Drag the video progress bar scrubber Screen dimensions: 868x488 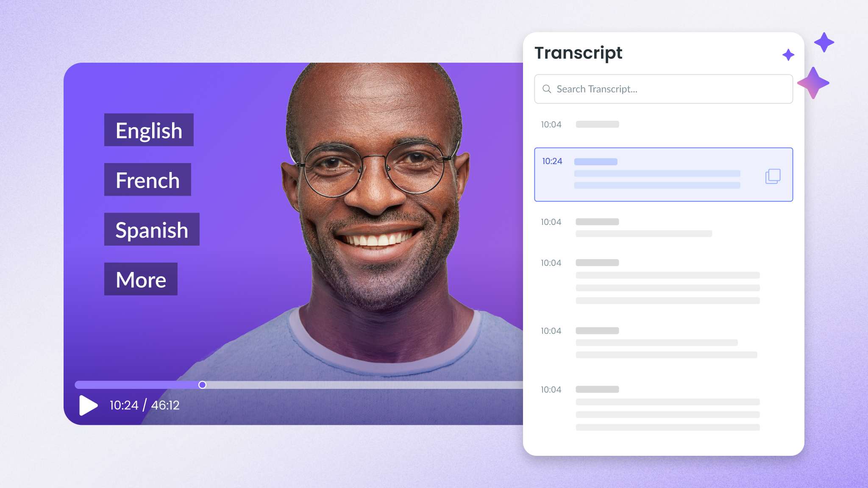[203, 385]
